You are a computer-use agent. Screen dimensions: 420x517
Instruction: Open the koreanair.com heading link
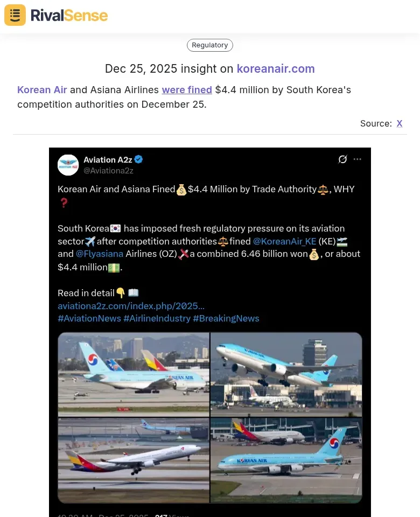click(x=276, y=69)
